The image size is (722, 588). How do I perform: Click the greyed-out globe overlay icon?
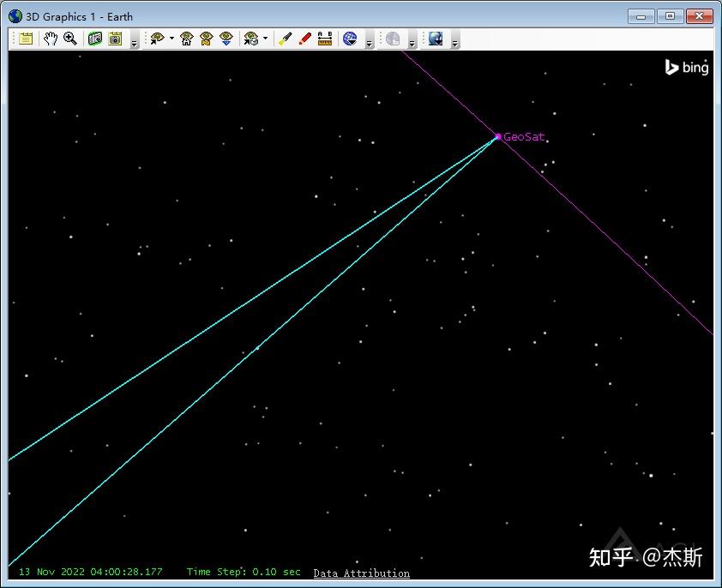tap(393, 39)
